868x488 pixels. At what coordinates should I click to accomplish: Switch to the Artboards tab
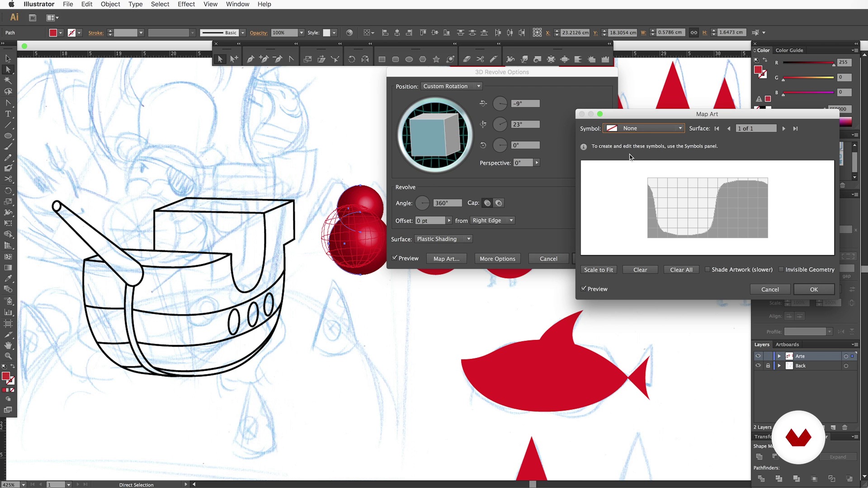787,344
